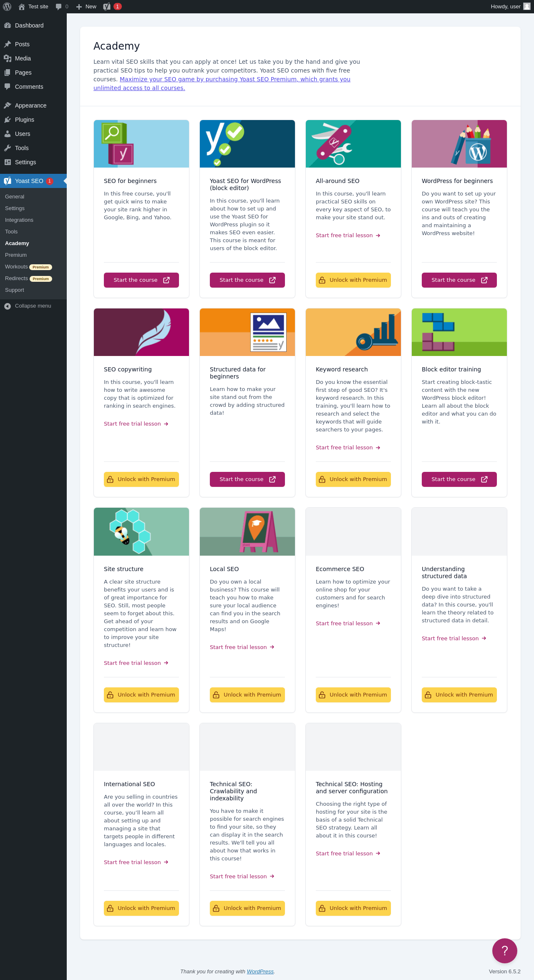Unlock International SEO with Premium
This screenshot has width=534, height=980.
141,908
